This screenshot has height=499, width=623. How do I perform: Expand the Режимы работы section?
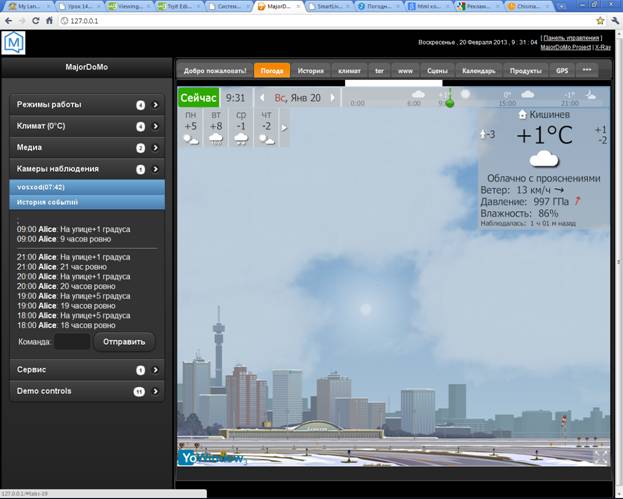85,105
